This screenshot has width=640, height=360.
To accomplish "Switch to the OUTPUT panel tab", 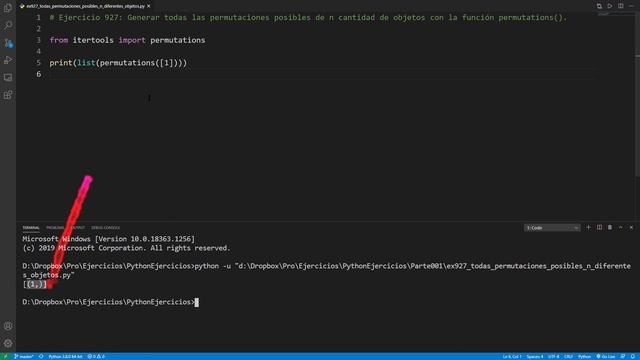I will 78,228.
